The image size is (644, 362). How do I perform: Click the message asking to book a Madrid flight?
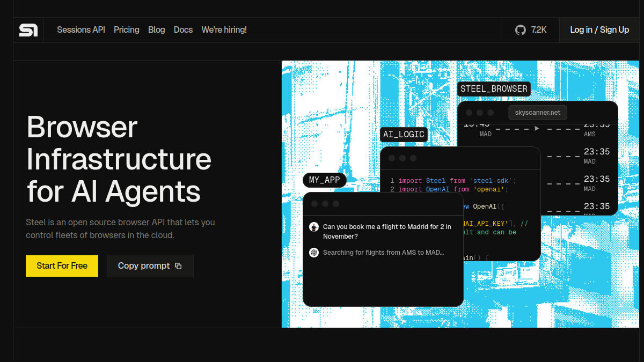pyautogui.click(x=387, y=232)
